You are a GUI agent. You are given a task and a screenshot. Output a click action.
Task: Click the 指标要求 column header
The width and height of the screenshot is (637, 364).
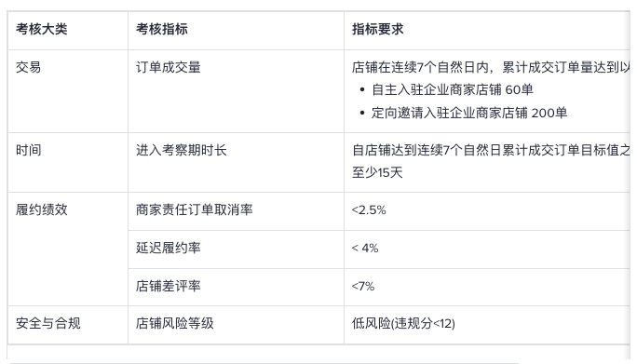[x=487, y=30]
